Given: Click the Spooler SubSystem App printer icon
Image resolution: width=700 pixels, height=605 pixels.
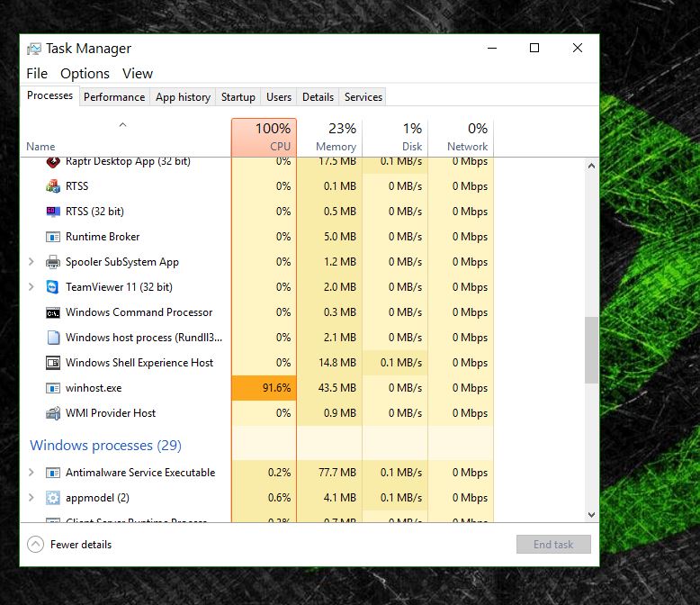Looking at the screenshot, I should point(52,262).
